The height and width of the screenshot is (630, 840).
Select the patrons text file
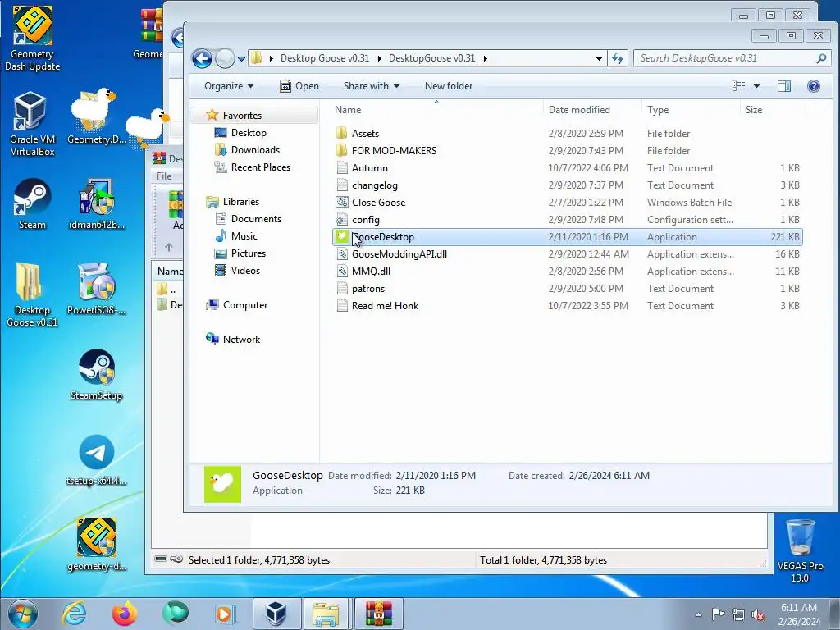coord(568,288)
